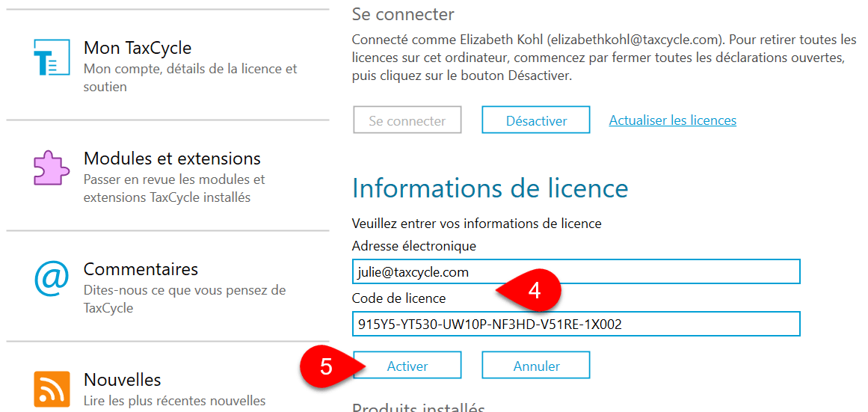The width and height of the screenshot is (868, 412).
Task: Go to Modules et extensions section
Action: [172, 159]
